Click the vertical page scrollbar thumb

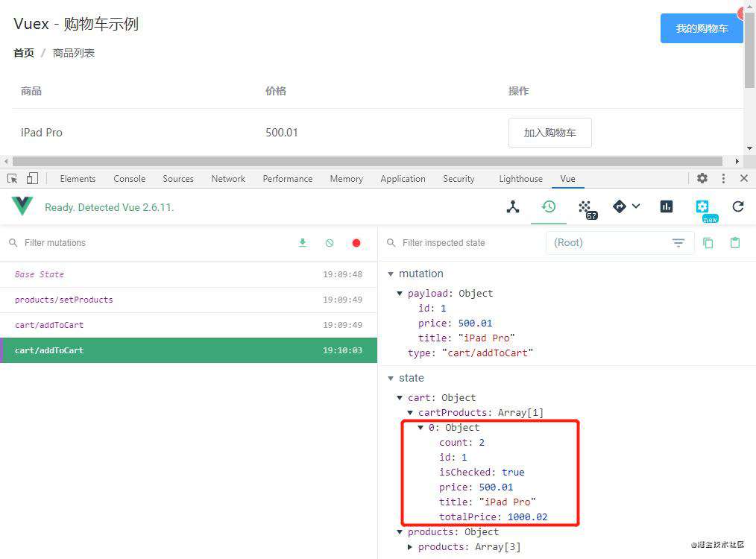749,50
